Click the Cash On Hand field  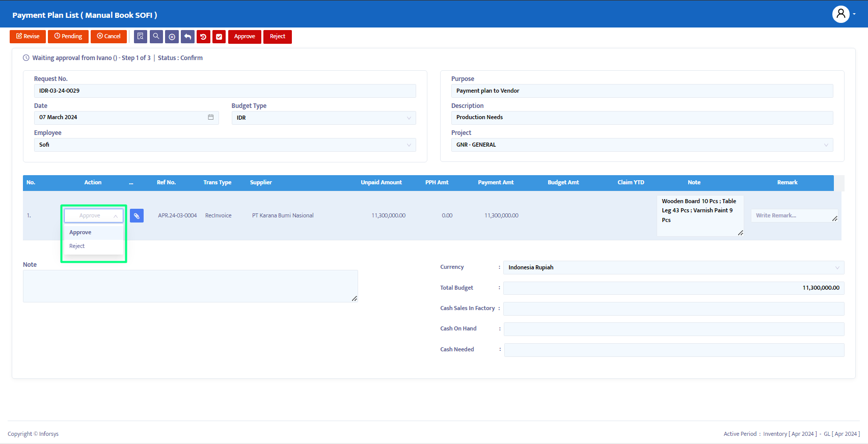point(673,329)
